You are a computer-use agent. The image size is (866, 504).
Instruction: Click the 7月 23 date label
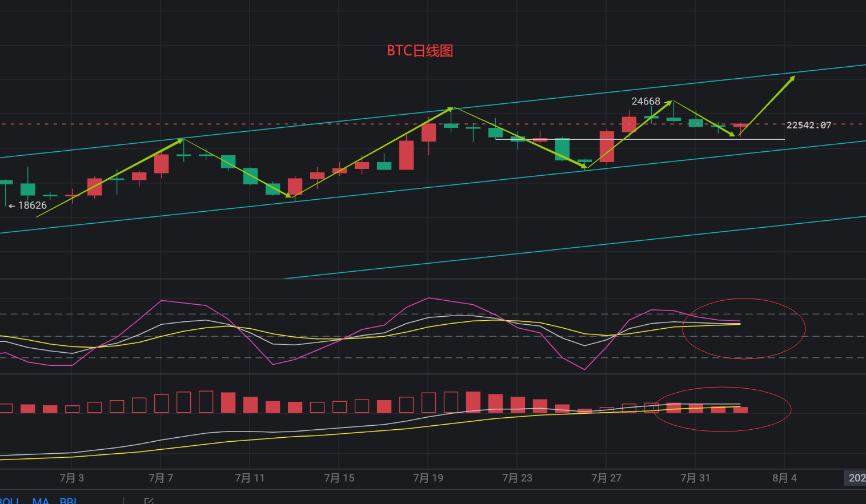[x=518, y=478]
